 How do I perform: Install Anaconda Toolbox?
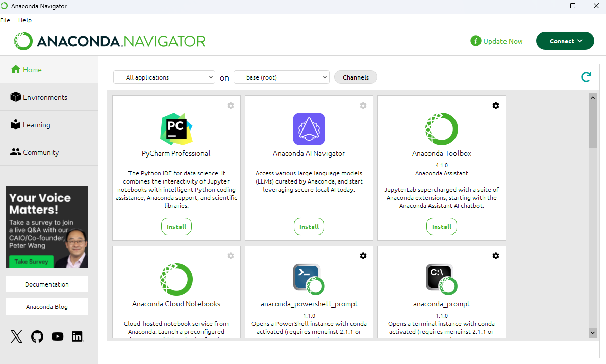pos(441,227)
